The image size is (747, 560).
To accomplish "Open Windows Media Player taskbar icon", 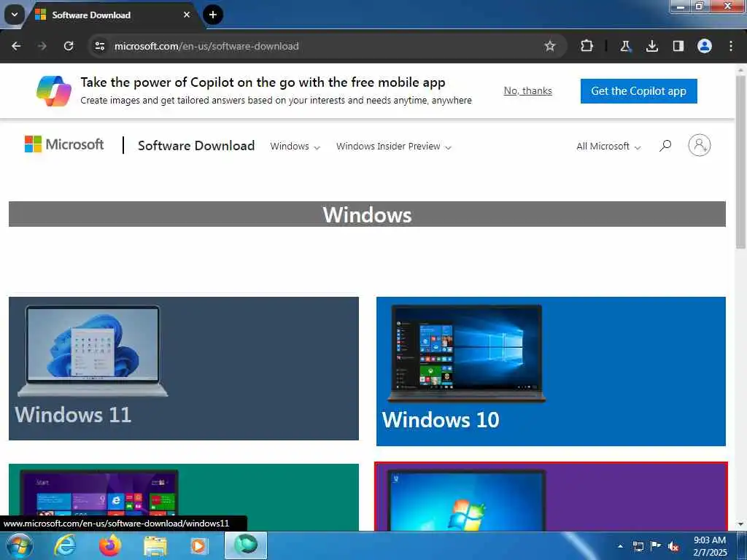I will pyautogui.click(x=200, y=545).
